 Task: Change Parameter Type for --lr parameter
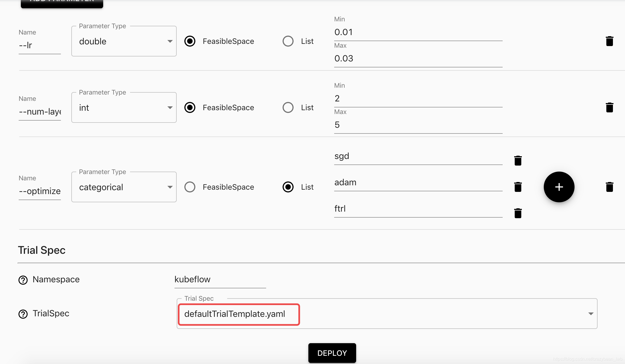pyautogui.click(x=124, y=41)
